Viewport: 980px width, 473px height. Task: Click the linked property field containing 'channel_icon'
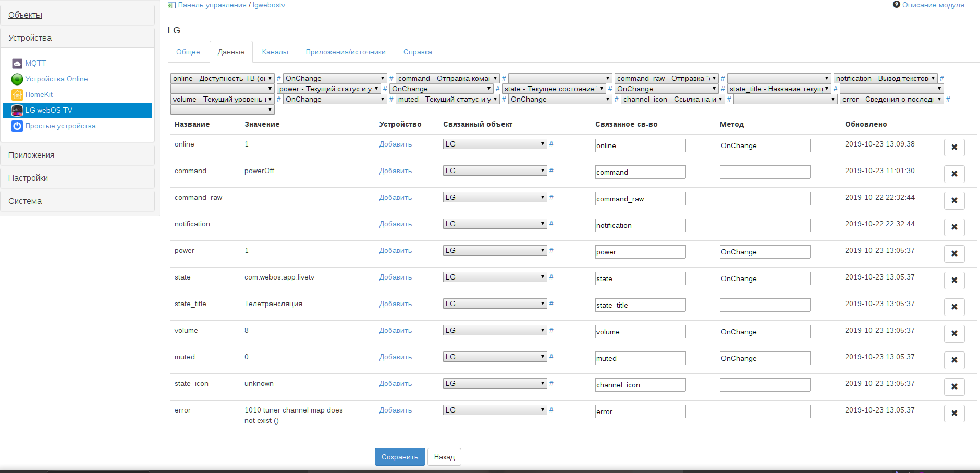click(640, 385)
